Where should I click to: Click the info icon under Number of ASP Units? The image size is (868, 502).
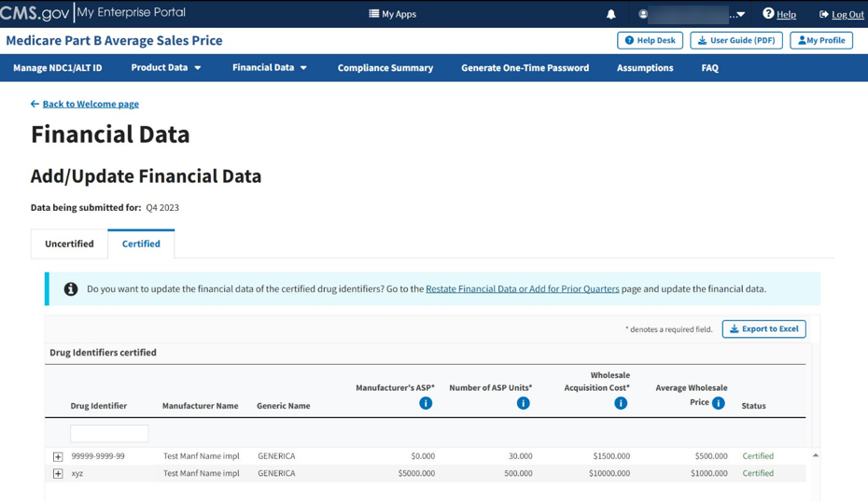(523, 403)
